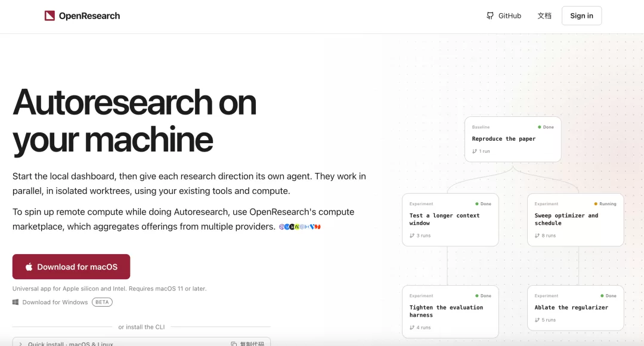Open the 文档 docs link
Image resolution: width=644 pixels, height=346 pixels.
click(544, 16)
